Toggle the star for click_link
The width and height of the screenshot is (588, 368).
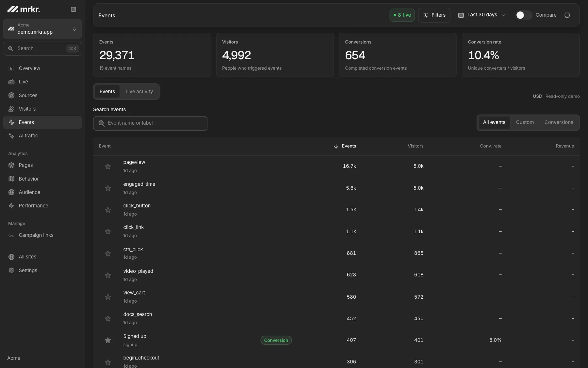[108, 232]
